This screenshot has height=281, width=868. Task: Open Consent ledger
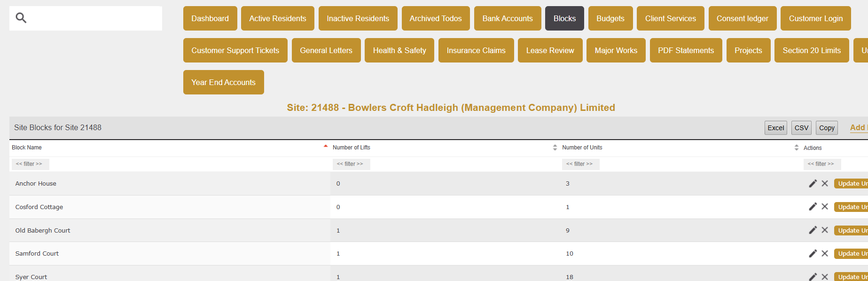coord(743,18)
